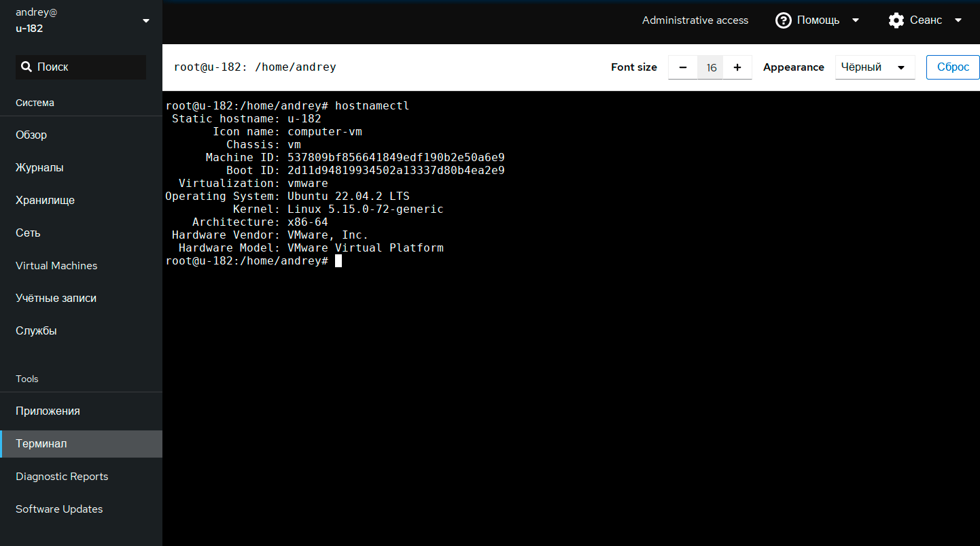980x546 pixels.
Task: Open the Сеть networking page
Action: [x=81, y=233]
